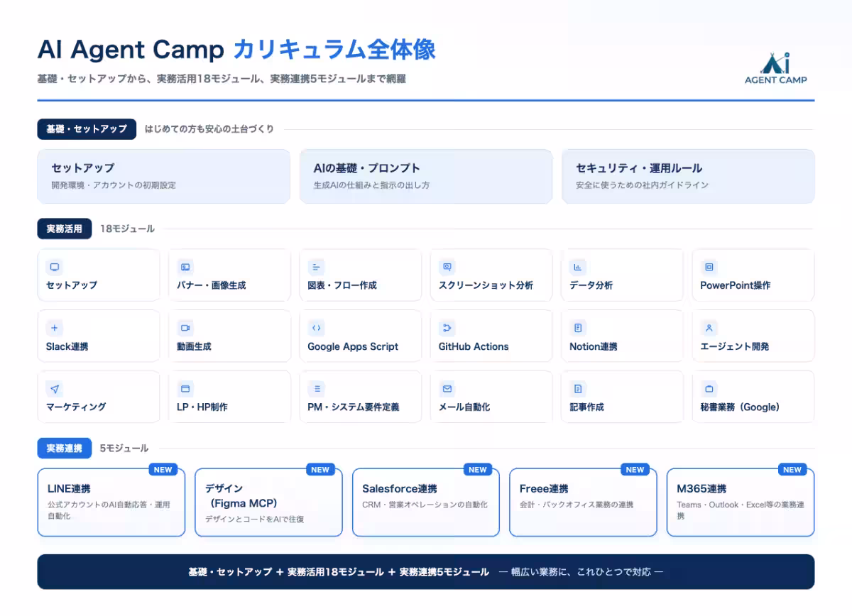
Task: Select the 基礎・セットアップ section badge
Action: [87, 129]
